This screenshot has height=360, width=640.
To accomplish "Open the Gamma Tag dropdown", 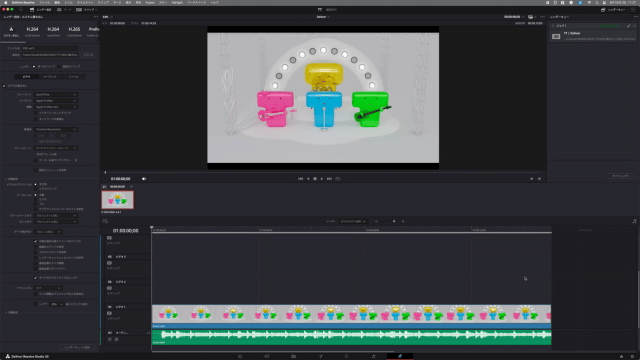I will (x=56, y=222).
